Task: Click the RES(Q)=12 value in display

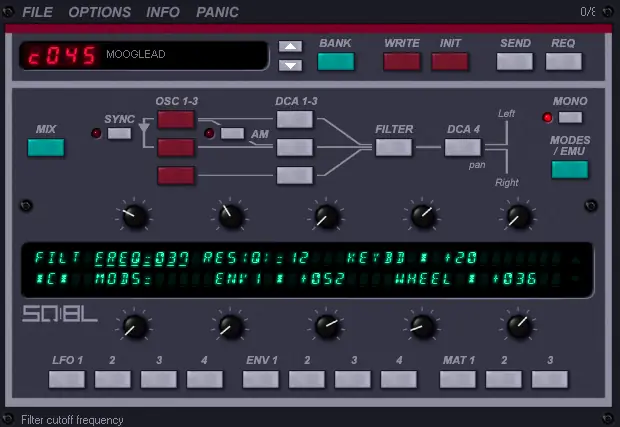Action: click(x=256, y=258)
